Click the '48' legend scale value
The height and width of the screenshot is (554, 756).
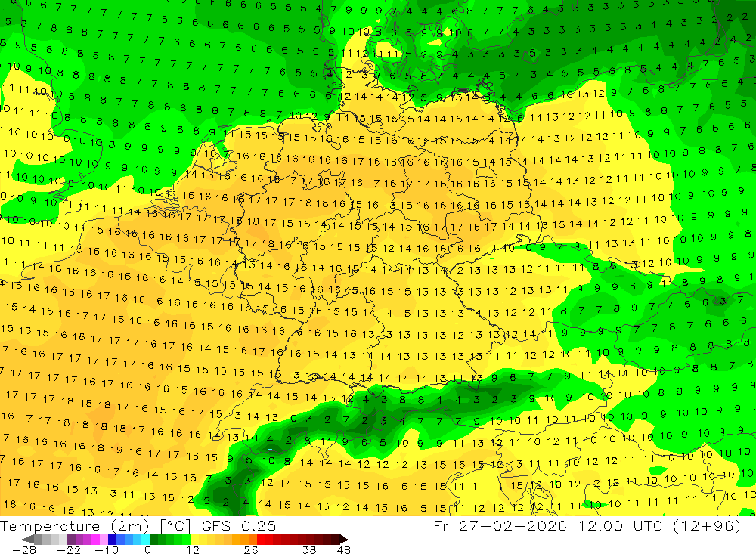(x=344, y=549)
